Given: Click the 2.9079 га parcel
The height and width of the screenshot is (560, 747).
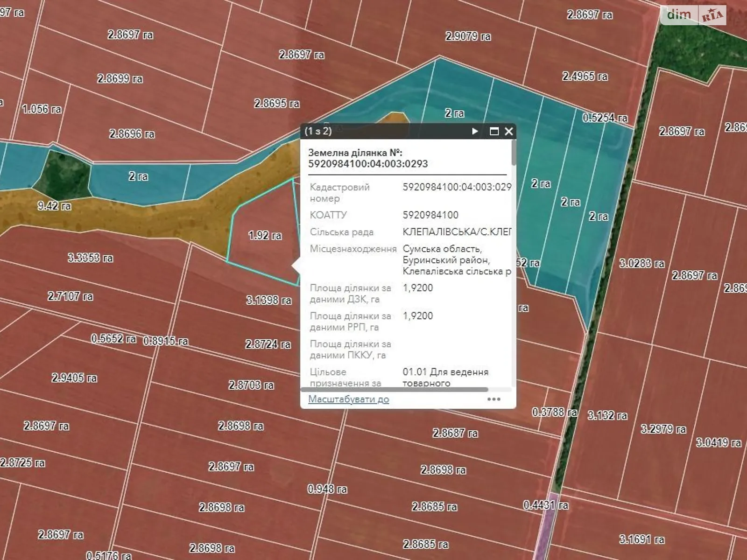Looking at the screenshot, I should tap(468, 36).
